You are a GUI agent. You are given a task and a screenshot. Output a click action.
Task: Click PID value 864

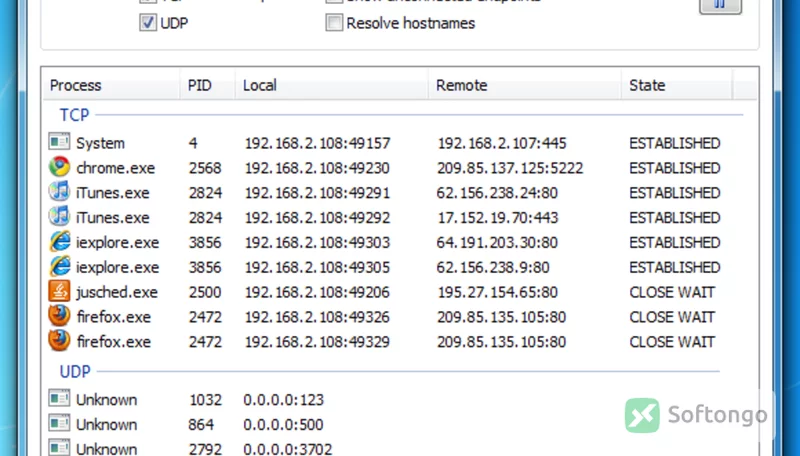pyautogui.click(x=201, y=424)
